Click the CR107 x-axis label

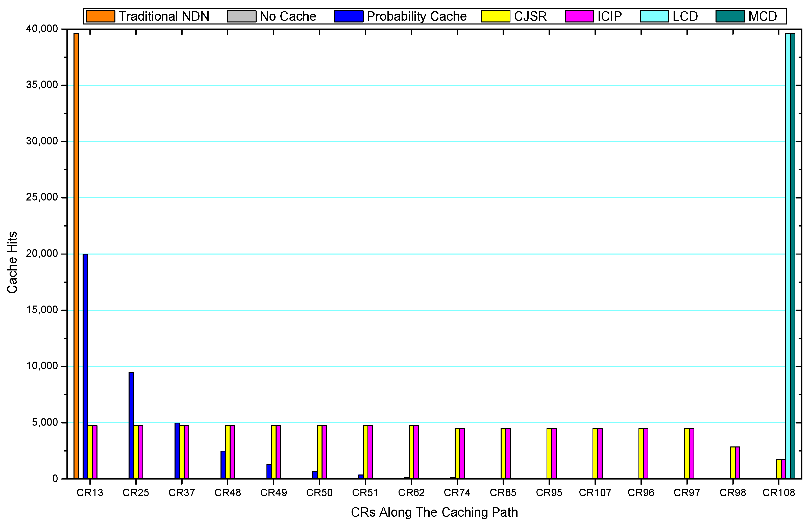595,493
